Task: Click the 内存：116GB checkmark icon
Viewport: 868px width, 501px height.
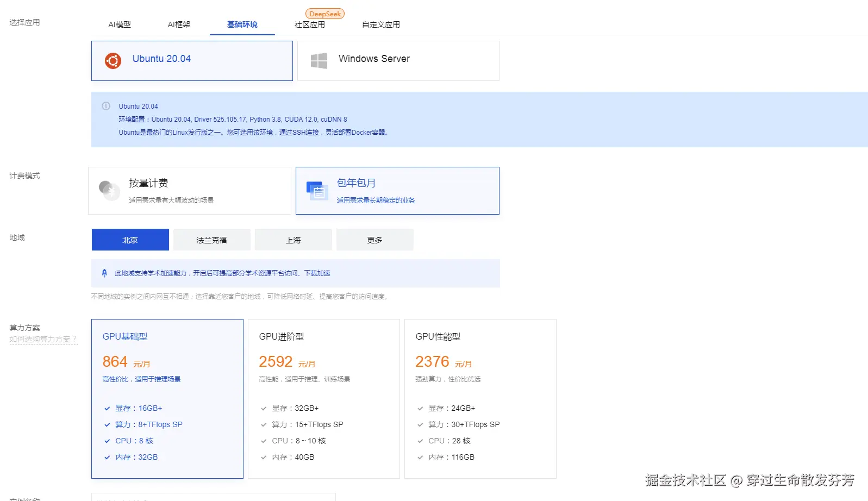Action: click(420, 458)
